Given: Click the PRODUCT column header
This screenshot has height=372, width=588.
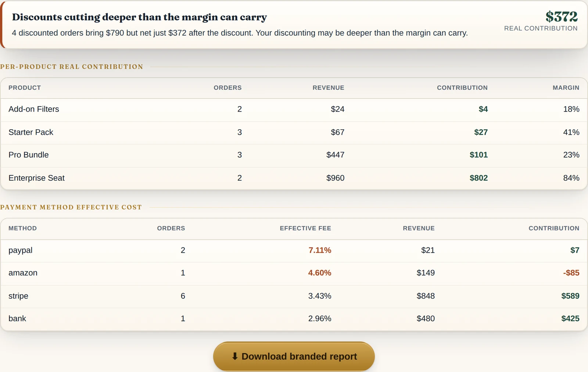Looking at the screenshot, I should [25, 88].
